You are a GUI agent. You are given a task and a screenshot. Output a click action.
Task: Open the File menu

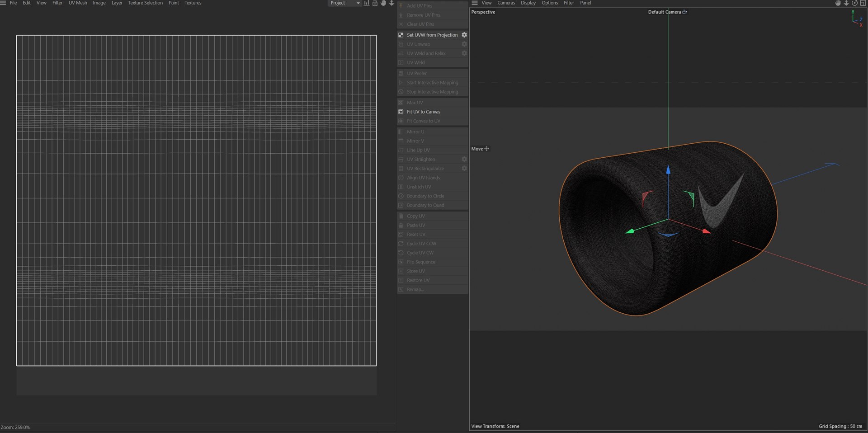[14, 3]
